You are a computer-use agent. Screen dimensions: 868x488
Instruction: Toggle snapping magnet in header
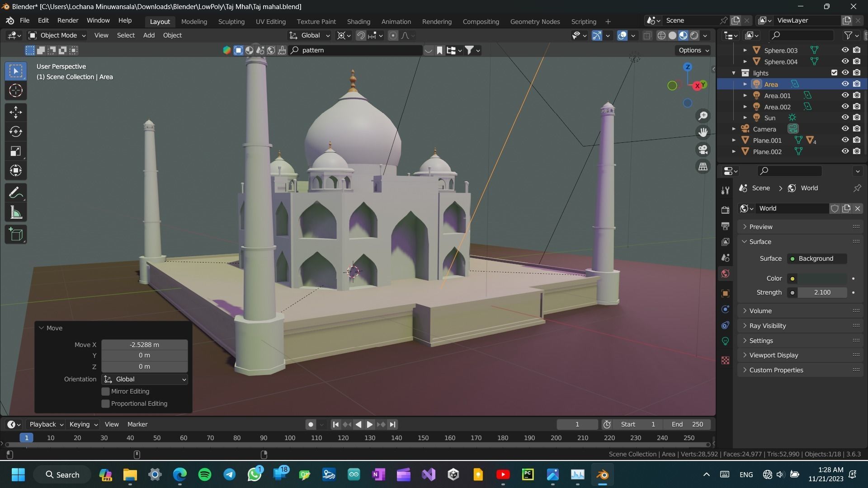361,35
